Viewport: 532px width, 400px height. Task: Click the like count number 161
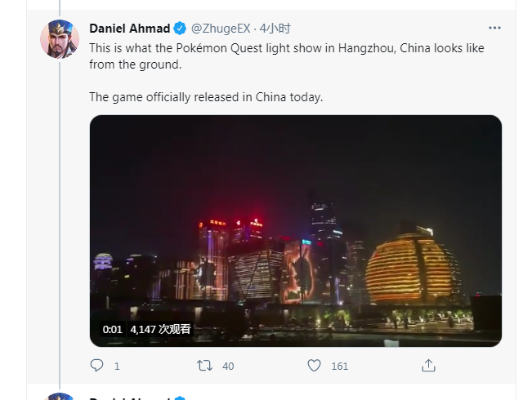pos(340,366)
